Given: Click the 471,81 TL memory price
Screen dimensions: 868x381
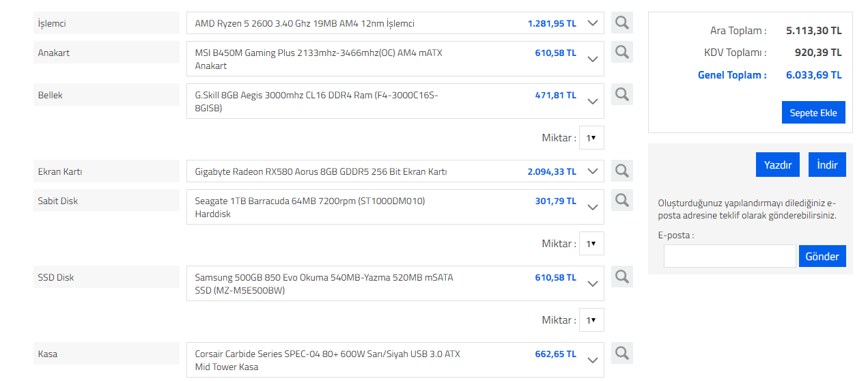Looking at the screenshot, I should pyautogui.click(x=556, y=95).
